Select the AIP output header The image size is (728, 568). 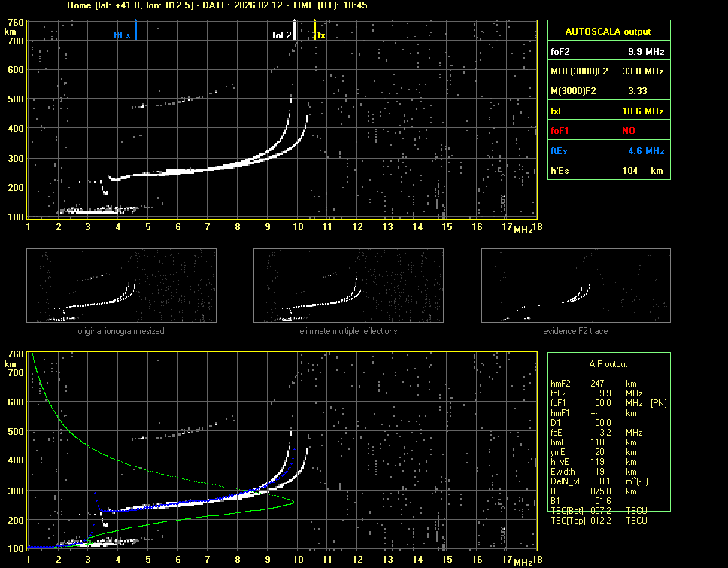pyautogui.click(x=608, y=364)
